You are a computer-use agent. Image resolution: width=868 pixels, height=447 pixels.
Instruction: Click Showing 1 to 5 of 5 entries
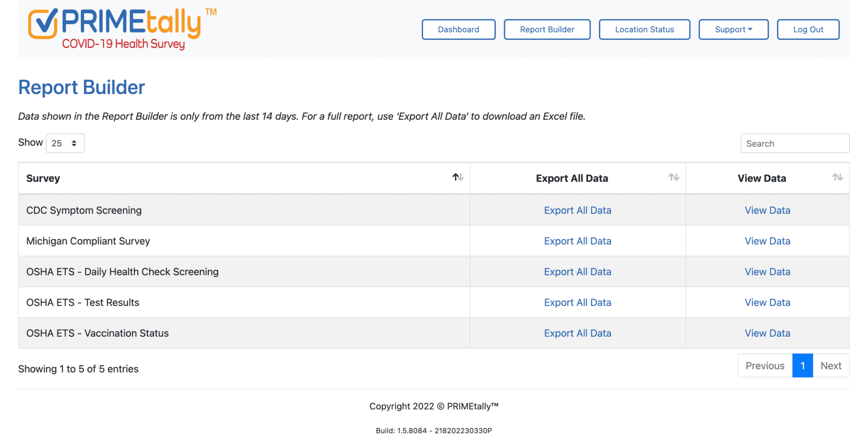coord(78,369)
